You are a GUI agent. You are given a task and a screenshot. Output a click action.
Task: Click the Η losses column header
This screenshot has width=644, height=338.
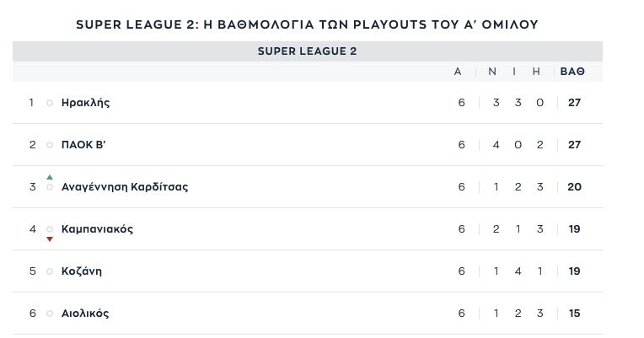click(536, 72)
